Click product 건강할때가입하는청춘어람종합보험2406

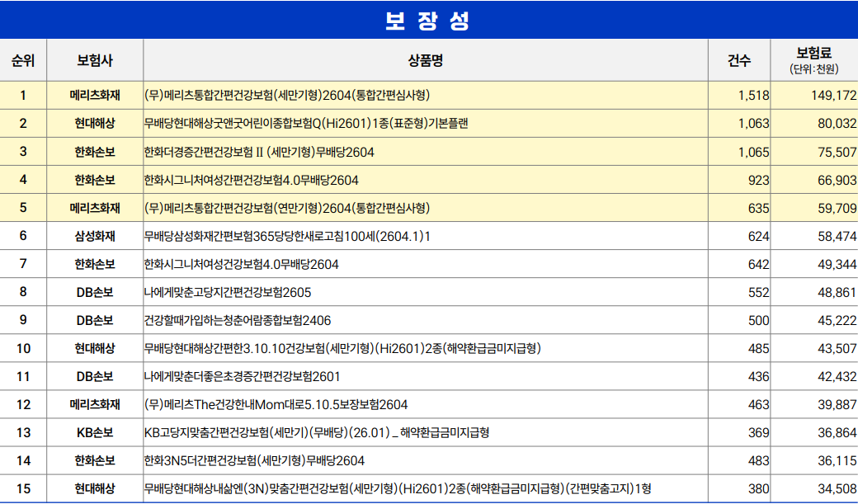(x=238, y=320)
